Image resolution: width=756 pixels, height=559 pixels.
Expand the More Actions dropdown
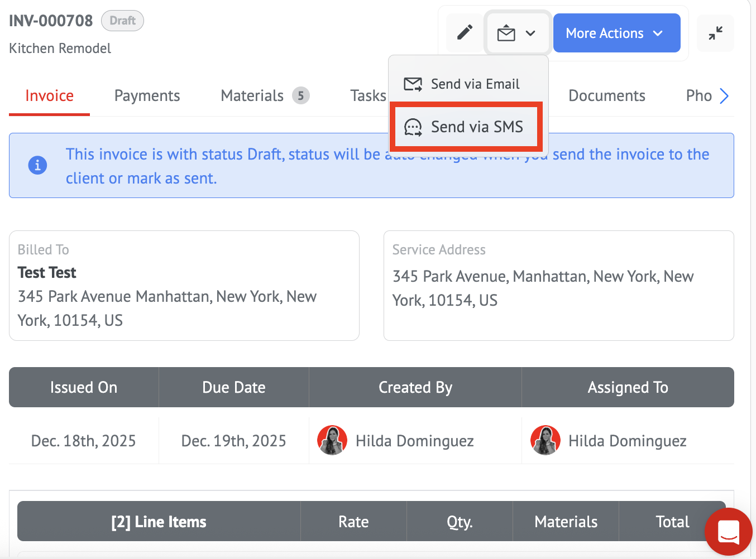click(x=616, y=33)
